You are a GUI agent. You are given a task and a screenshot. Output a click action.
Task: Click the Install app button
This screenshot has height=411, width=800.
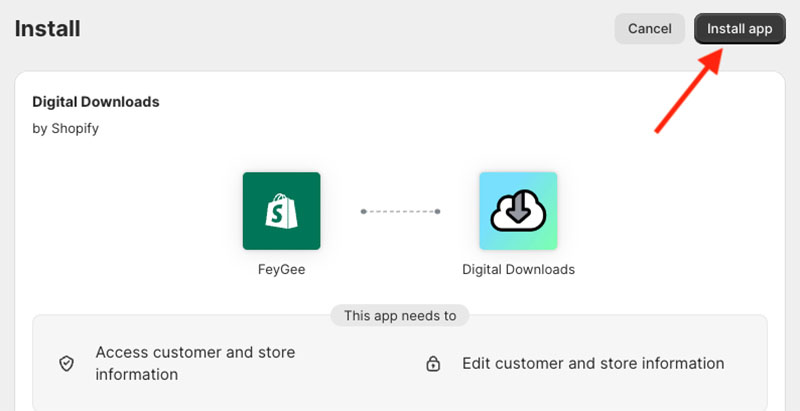click(x=739, y=29)
